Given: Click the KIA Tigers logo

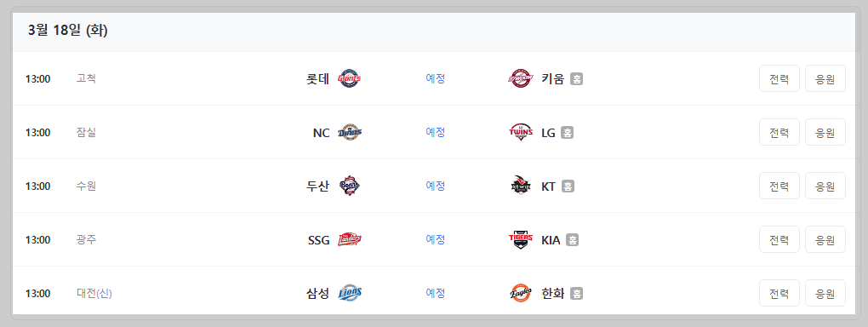Looking at the screenshot, I should coord(520,240).
